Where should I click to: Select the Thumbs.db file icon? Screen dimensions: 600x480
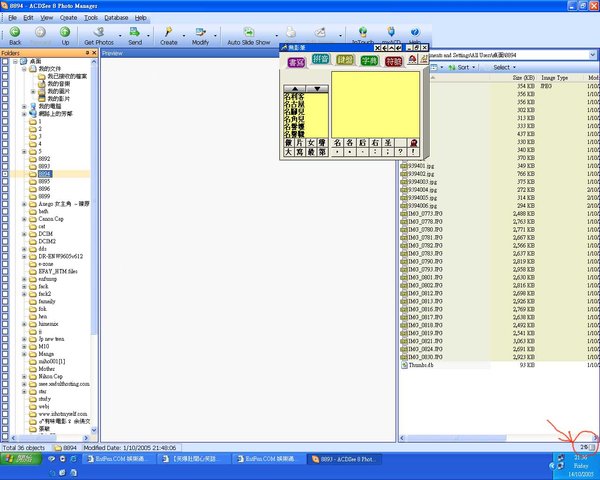pos(404,365)
